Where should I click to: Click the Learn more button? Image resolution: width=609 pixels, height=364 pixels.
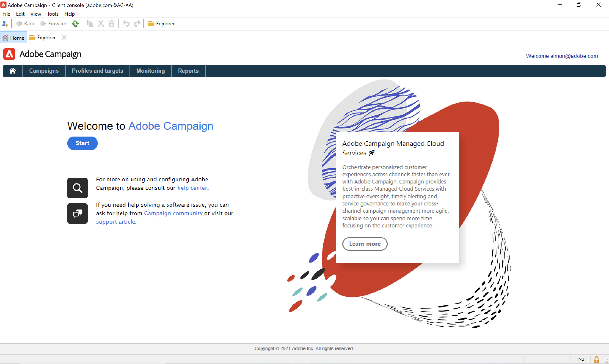[365, 244]
